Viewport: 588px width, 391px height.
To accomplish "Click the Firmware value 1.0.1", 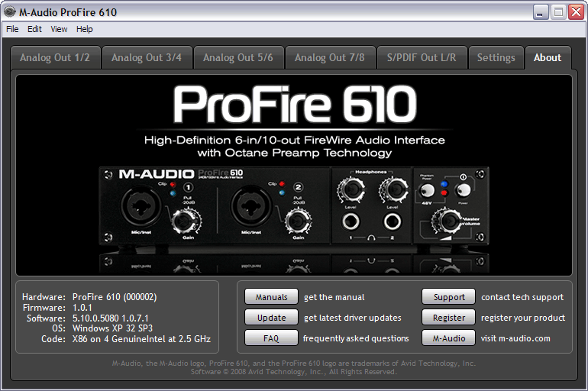I will pos(82,308).
